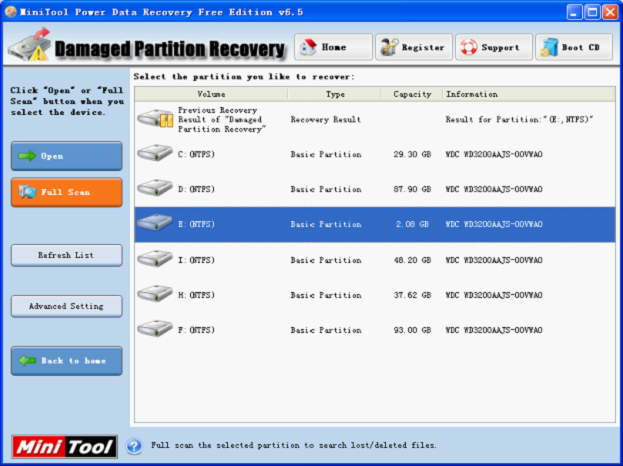623x466 pixels.
Task: Click the green arrow icon on Open
Action: 27,156
